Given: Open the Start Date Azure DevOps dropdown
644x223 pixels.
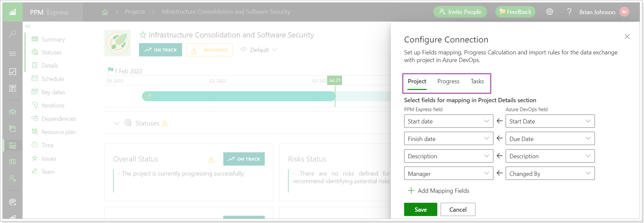Looking at the screenshot, I should 550,121.
